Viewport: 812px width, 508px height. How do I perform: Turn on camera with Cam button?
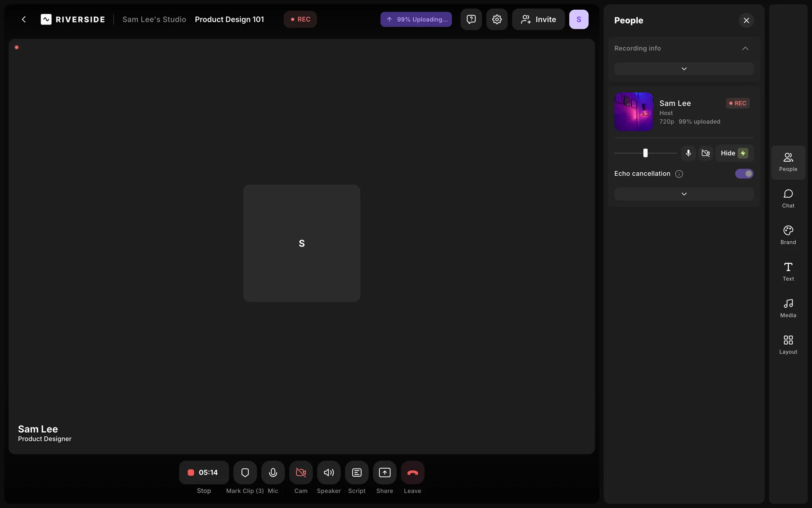(x=301, y=472)
